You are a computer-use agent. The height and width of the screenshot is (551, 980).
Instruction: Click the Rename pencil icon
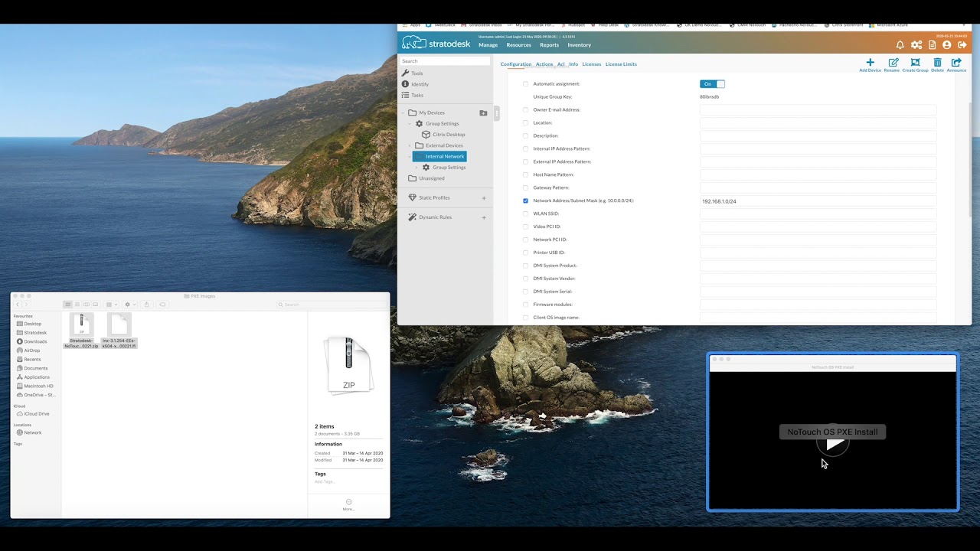[x=893, y=62]
